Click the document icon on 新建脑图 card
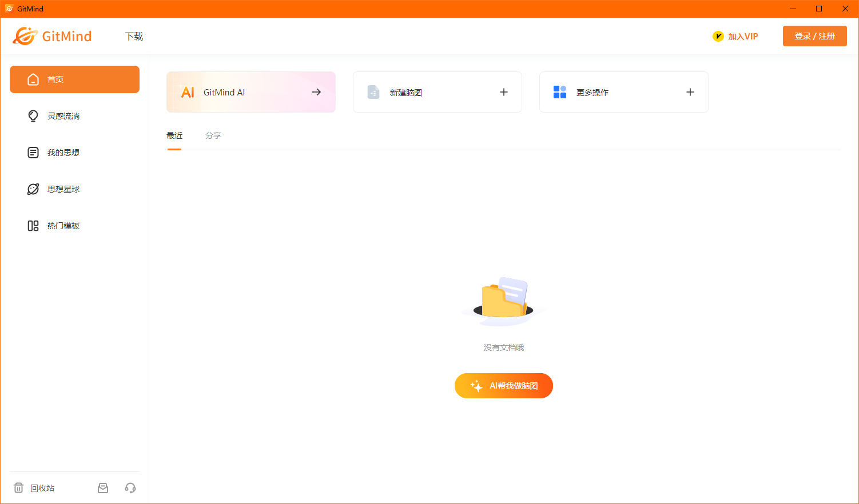 click(373, 92)
